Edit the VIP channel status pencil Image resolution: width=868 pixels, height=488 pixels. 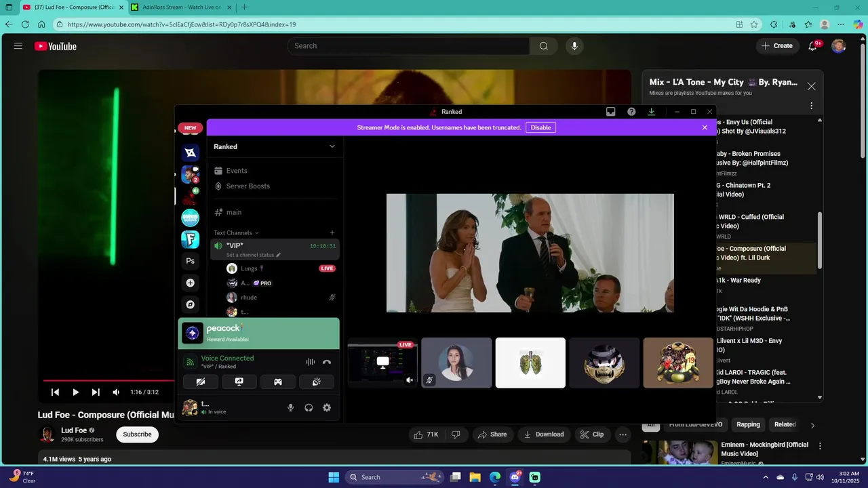278,255
